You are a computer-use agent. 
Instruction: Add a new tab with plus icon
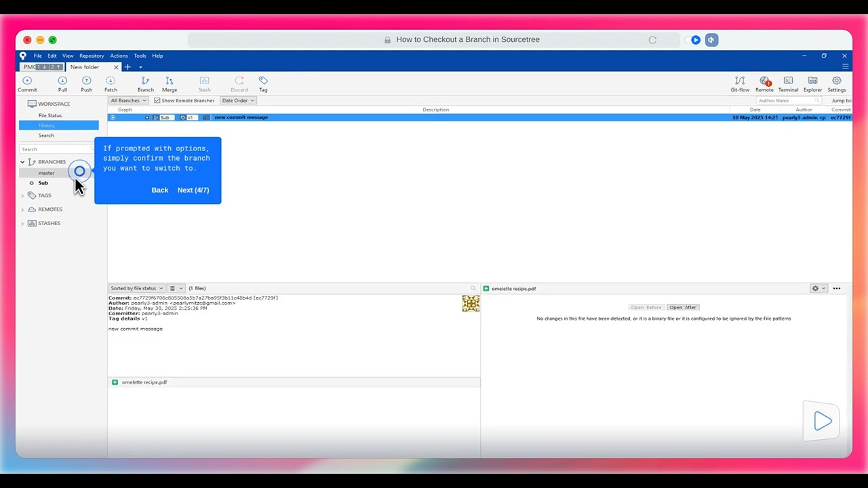click(127, 67)
